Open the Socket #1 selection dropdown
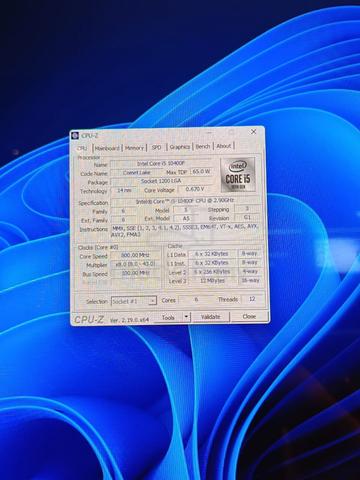The width and height of the screenshot is (360, 480). tap(134, 301)
